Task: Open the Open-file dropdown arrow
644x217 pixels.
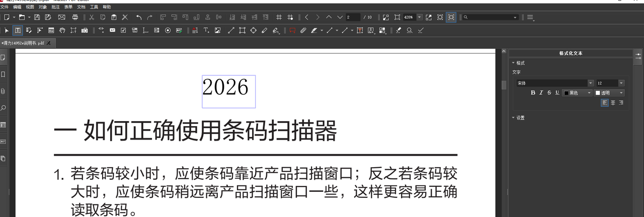Action: tap(29, 17)
